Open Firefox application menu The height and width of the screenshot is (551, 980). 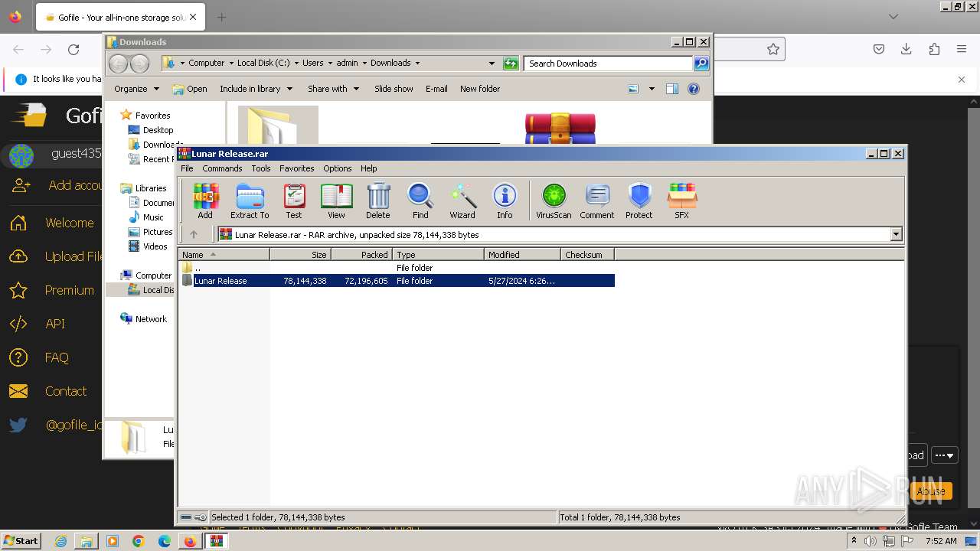pos(962,50)
